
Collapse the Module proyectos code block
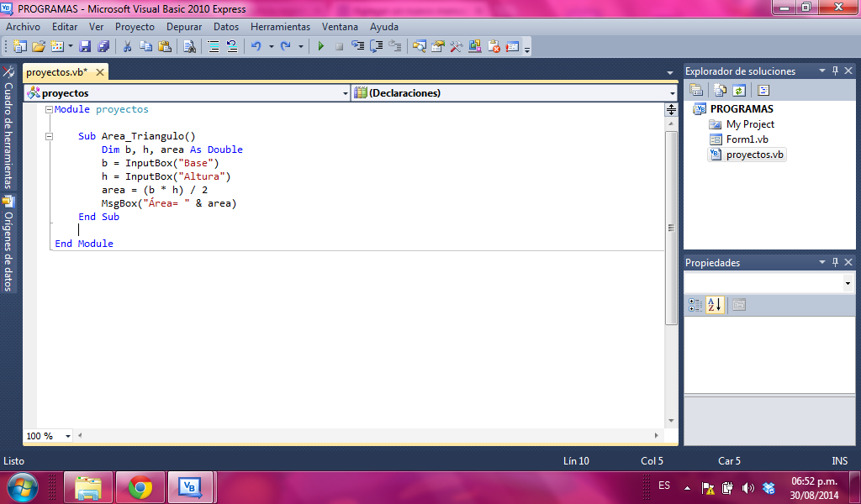tap(49, 110)
